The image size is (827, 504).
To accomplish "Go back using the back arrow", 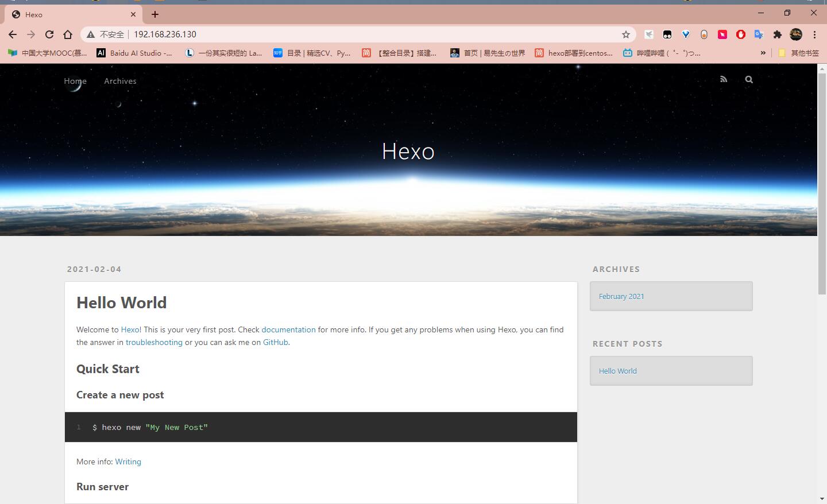I will tap(13, 34).
